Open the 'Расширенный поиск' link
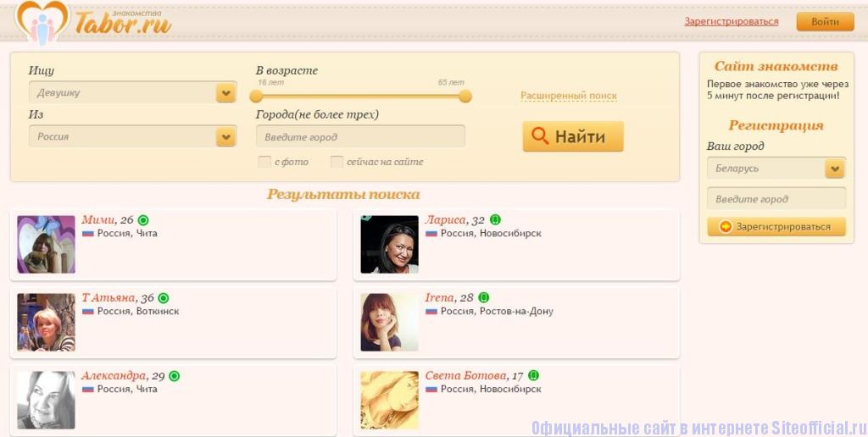 [x=569, y=96]
